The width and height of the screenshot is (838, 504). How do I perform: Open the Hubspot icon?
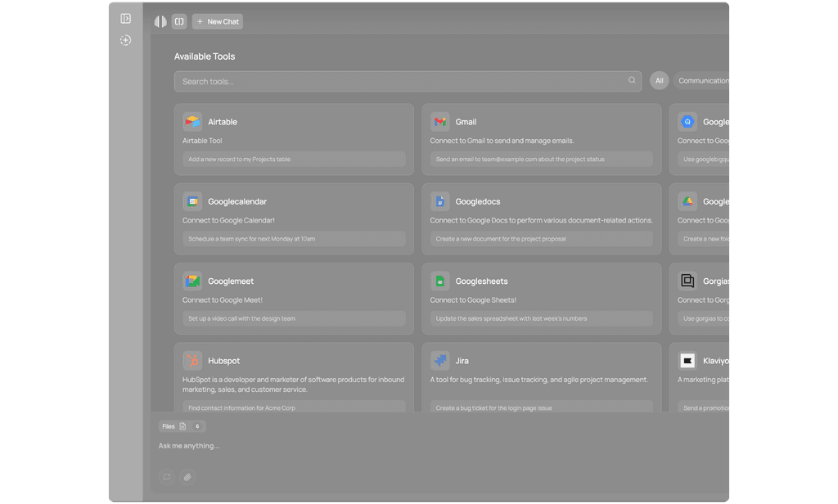(192, 361)
